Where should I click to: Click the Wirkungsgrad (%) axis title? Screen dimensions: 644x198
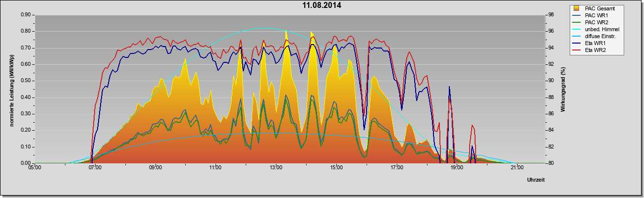click(x=563, y=89)
